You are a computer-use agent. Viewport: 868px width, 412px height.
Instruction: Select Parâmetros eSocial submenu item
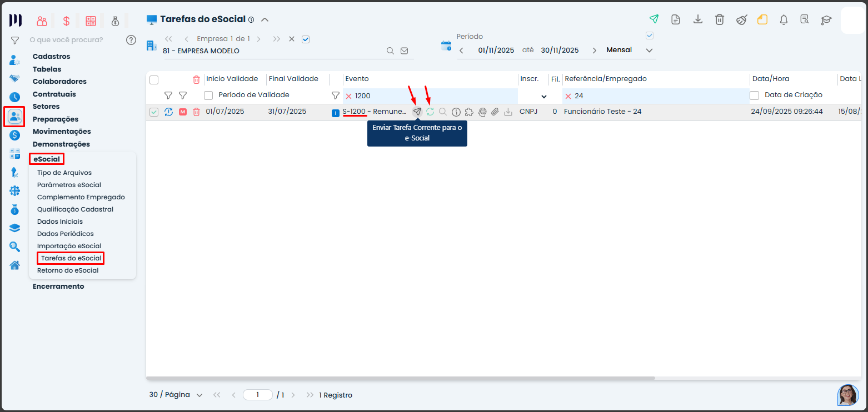point(69,185)
